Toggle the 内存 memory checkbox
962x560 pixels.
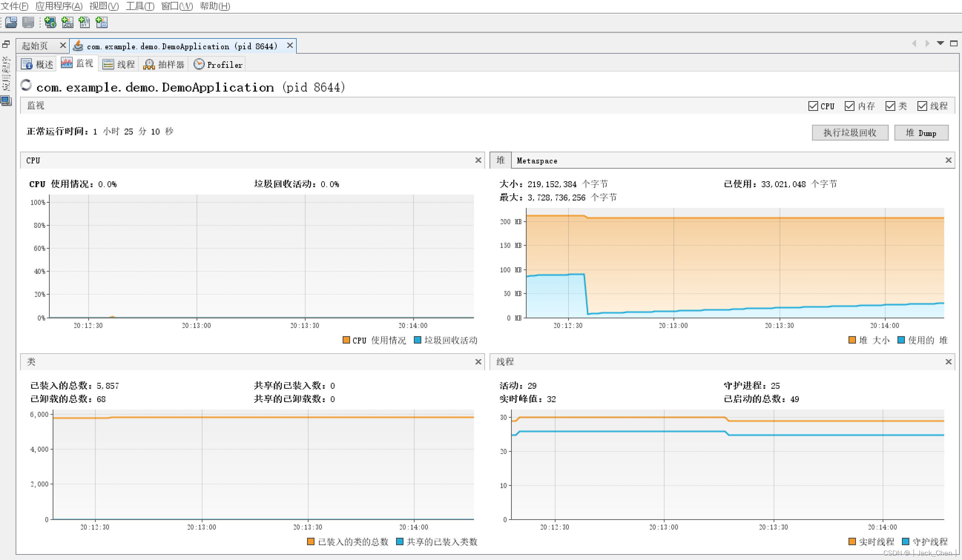point(849,106)
